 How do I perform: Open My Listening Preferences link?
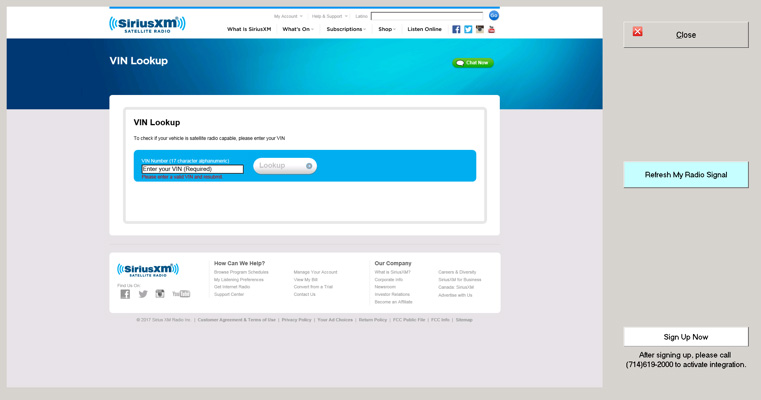click(239, 280)
